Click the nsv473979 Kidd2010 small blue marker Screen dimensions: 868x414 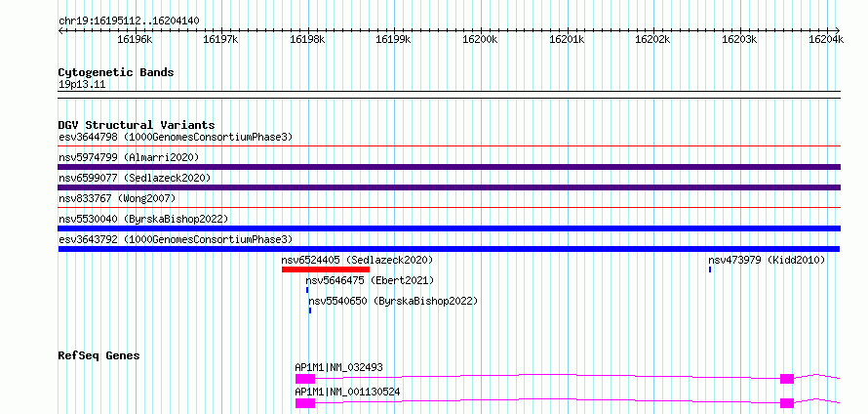coord(710,269)
